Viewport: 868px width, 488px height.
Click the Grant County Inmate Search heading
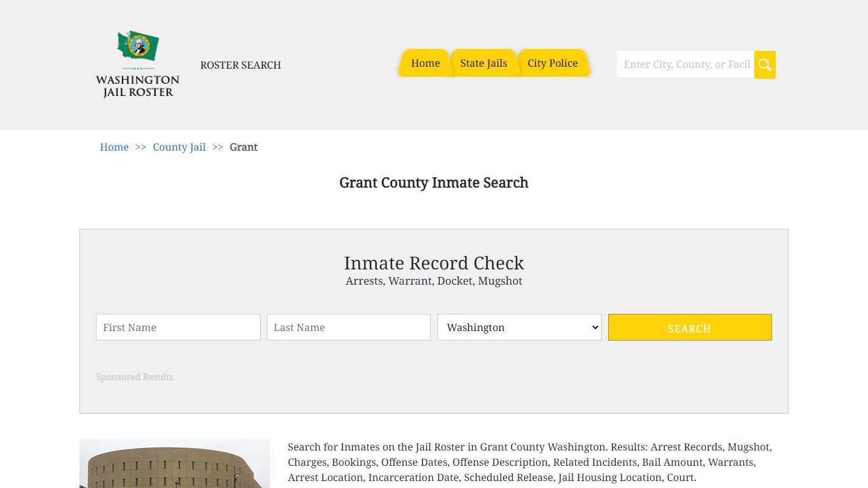click(x=434, y=182)
